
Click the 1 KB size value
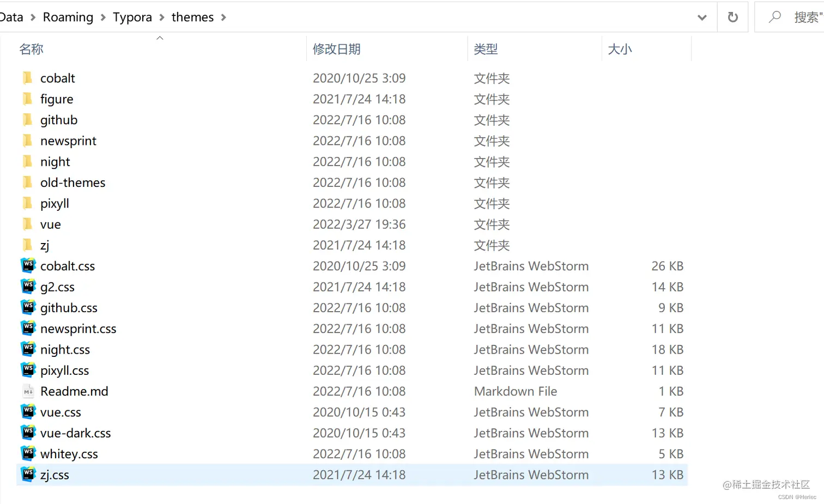click(671, 391)
